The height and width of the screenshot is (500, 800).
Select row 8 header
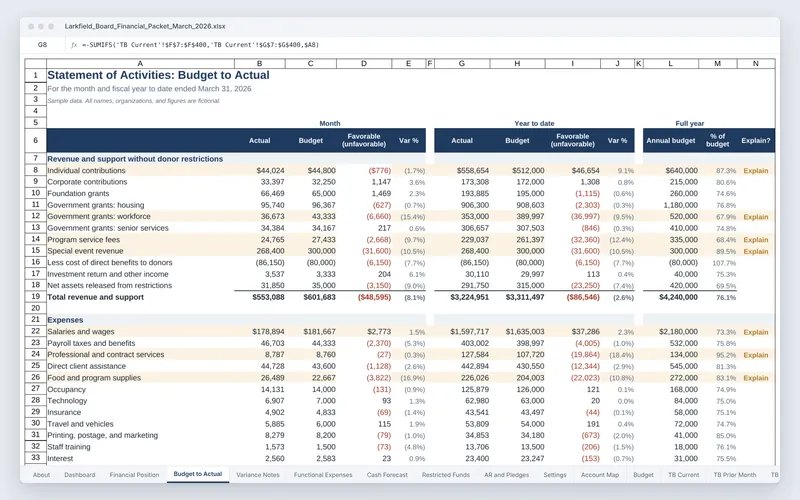[x=36, y=170]
